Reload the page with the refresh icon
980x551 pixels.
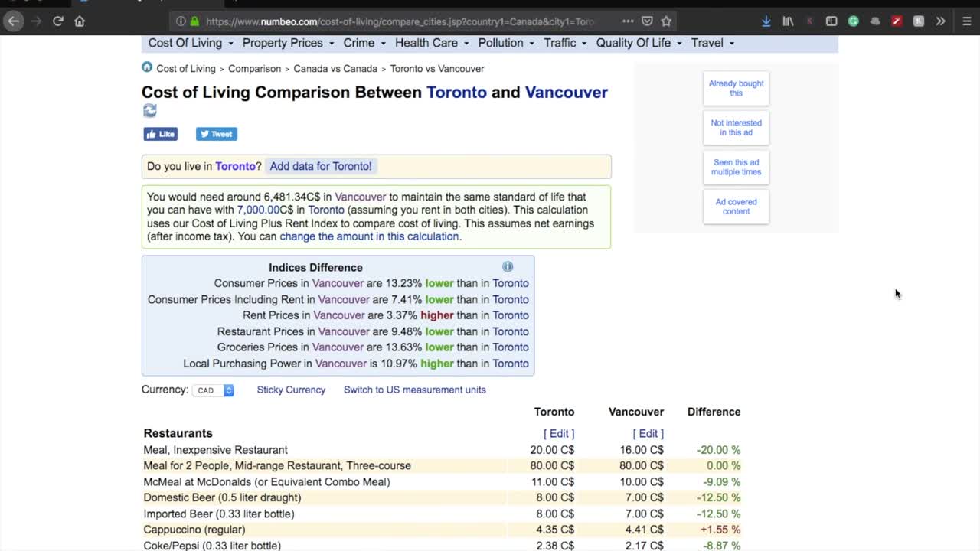tap(57, 21)
